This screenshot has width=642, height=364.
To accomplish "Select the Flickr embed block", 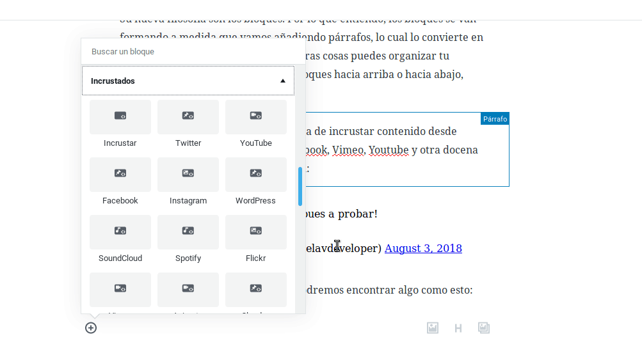I will [x=256, y=240].
